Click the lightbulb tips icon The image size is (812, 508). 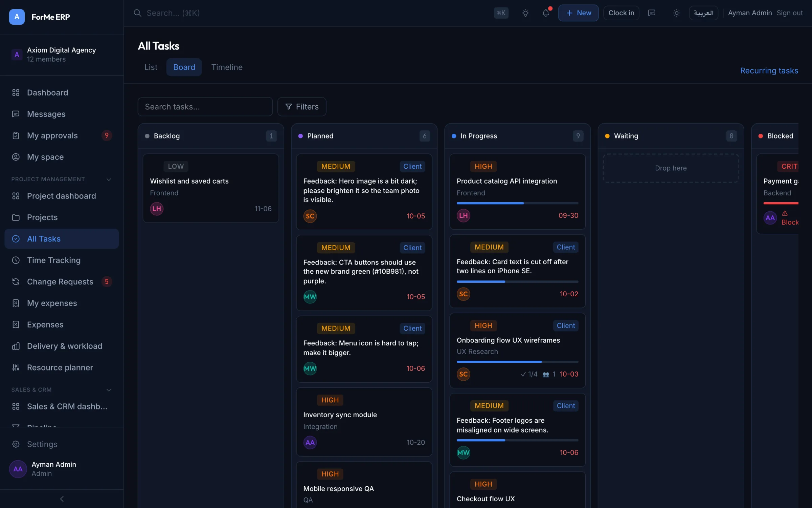(x=525, y=13)
